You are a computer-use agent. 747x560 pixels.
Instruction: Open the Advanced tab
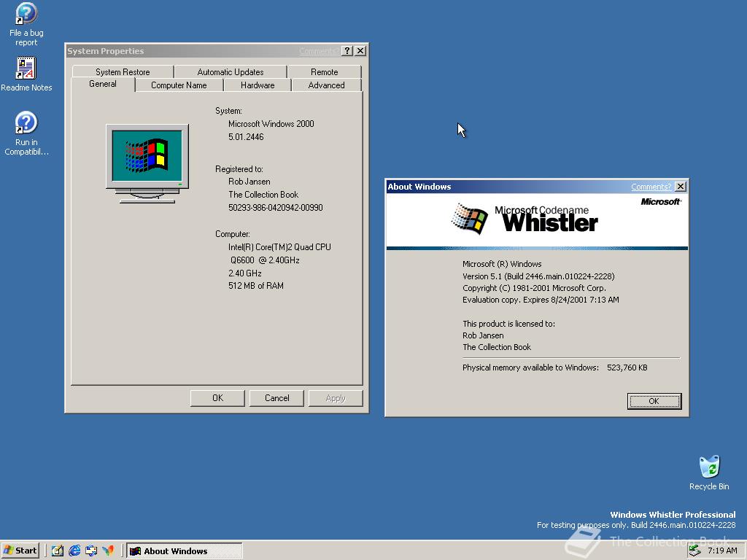326,85
